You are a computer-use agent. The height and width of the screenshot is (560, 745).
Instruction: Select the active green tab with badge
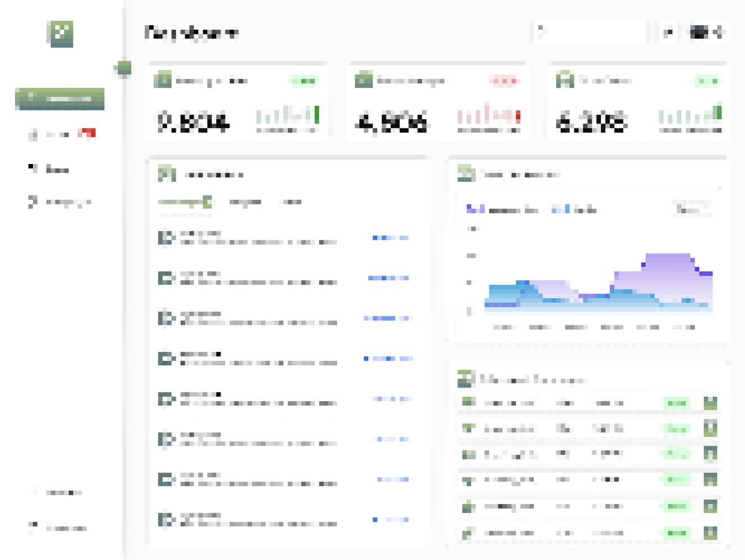(x=185, y=202)
